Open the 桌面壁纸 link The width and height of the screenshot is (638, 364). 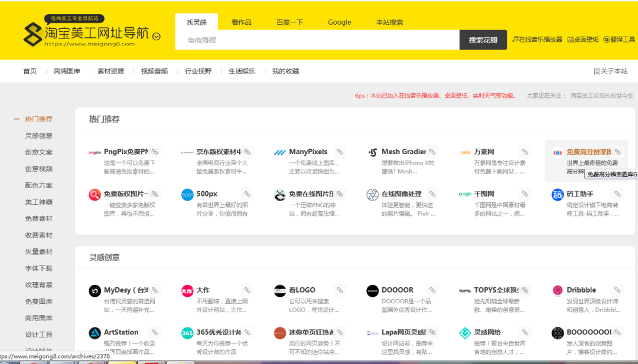click(583, 40)
